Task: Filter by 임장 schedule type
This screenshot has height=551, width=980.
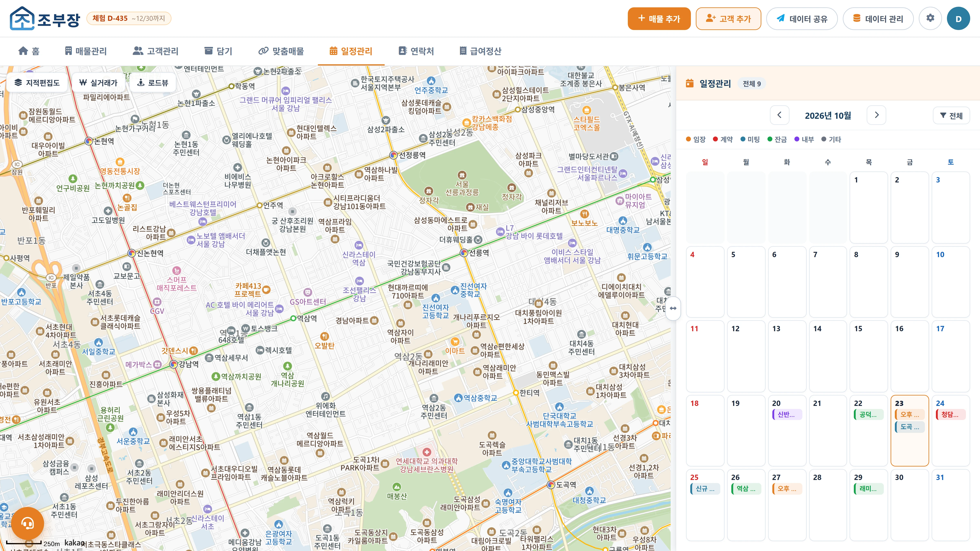Action: 695,139
